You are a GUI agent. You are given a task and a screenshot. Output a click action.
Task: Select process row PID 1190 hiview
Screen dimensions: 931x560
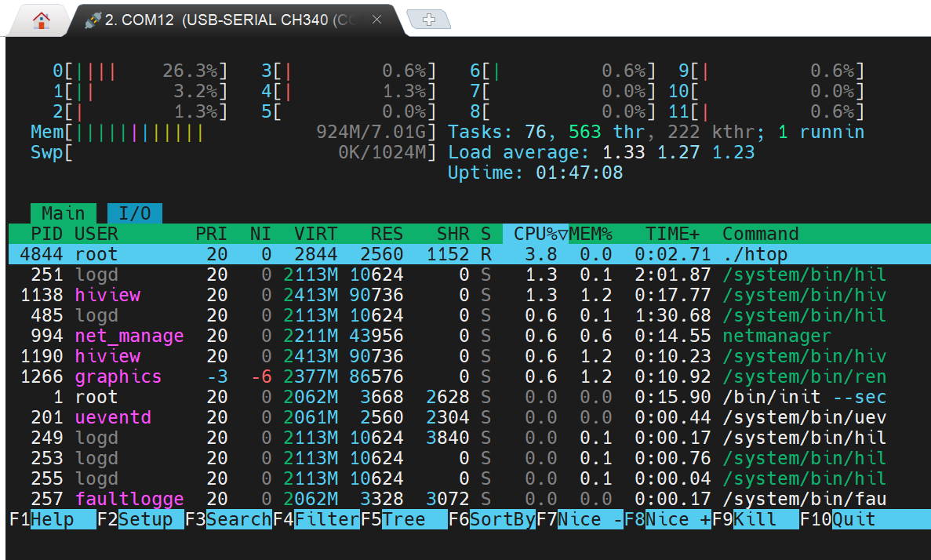pos(470,356)
